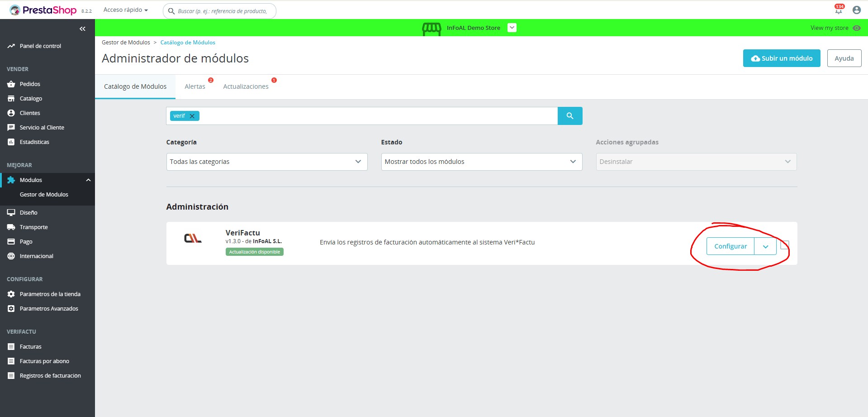The height and width of the screenshot is (417, 868).
Task: Click the blue search magnifier button
Action: tap(569, 116)
